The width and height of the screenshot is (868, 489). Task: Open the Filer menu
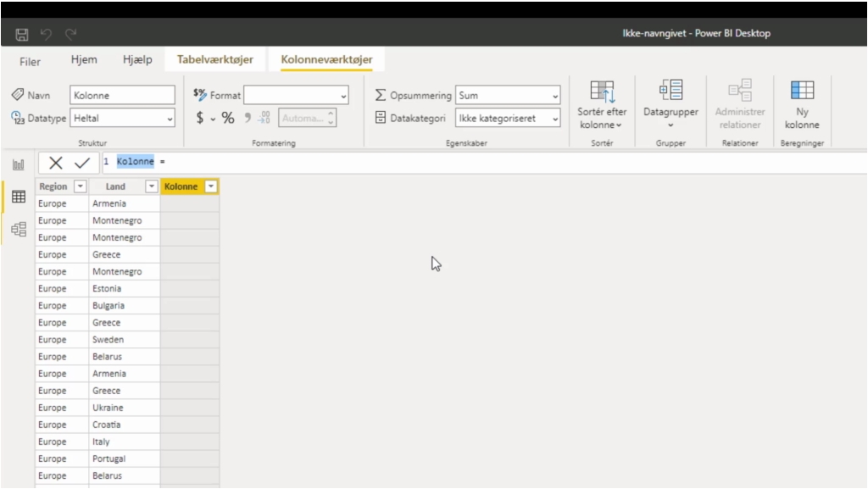pyautogui.click(x=30, y=61)
